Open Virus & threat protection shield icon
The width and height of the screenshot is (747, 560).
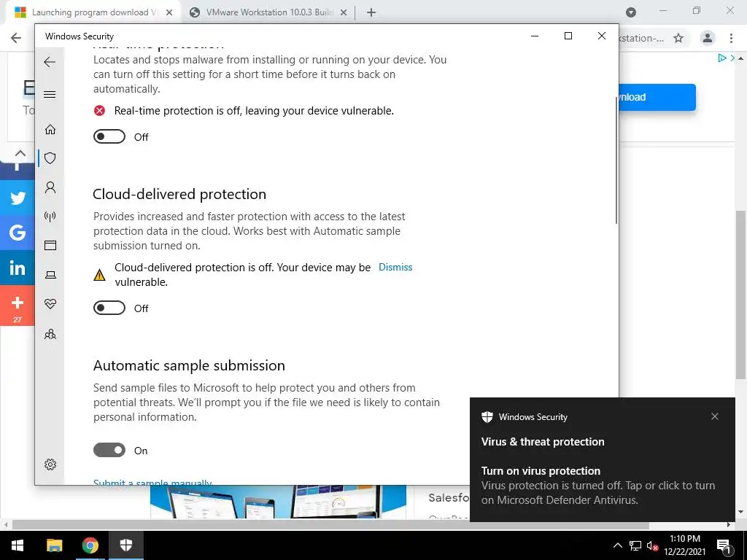click(50, 158)
